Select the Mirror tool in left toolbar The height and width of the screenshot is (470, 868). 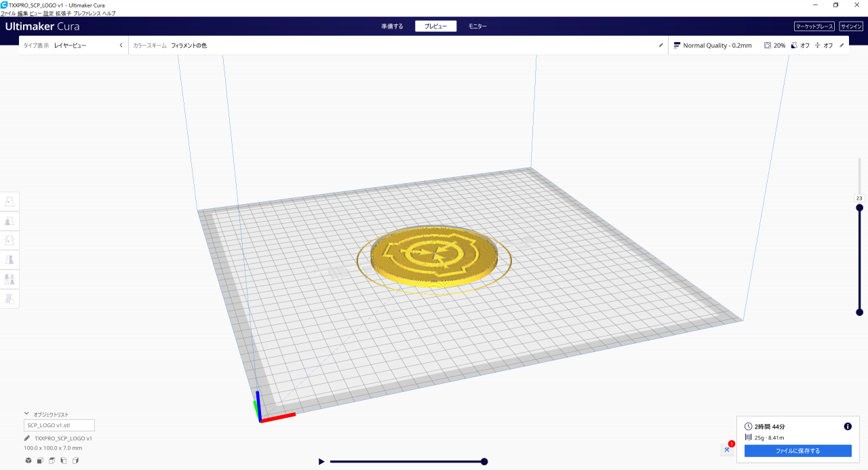coord(9,259)
